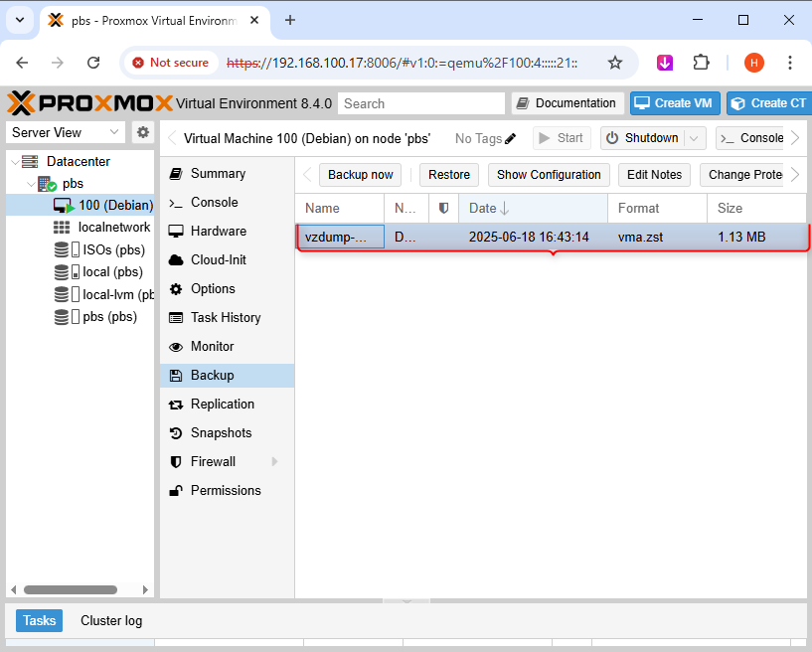Sort by the Size column header
The image size is (812, 652).
(x=756, y=208)
